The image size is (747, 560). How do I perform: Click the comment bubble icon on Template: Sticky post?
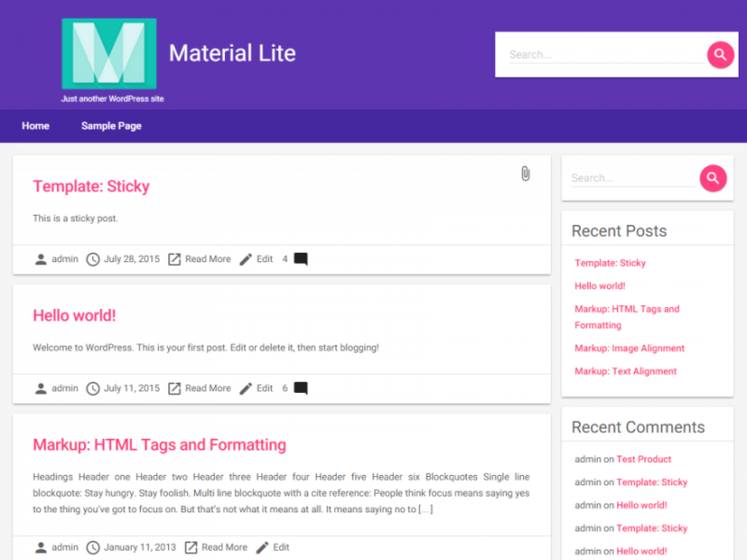coord(300,259)
